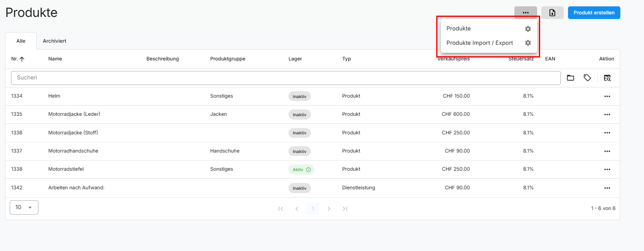Click the Suchen search field

(x=285, y=78)
